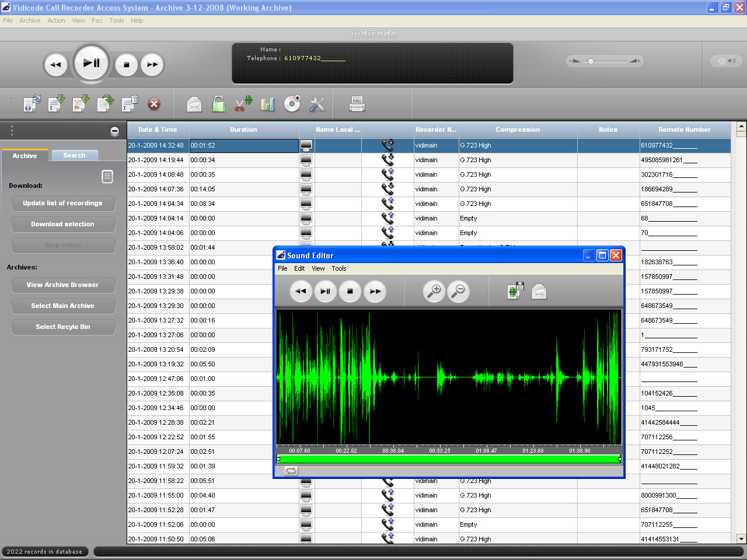This screenshot has height=560, width=747.
Task: Zoom out on waveform in Sound Editor
Action: tap(459, 291)
